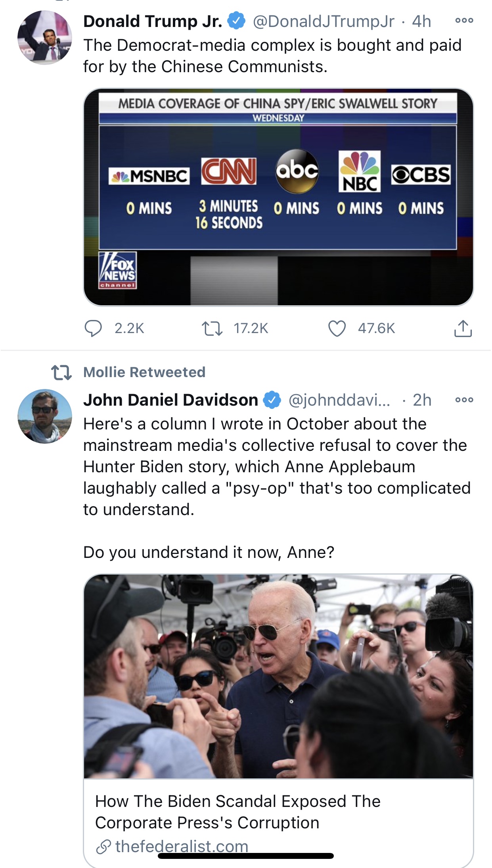Tap Donald Trump Jr.'s verified badge

click(x=236, y=21)
